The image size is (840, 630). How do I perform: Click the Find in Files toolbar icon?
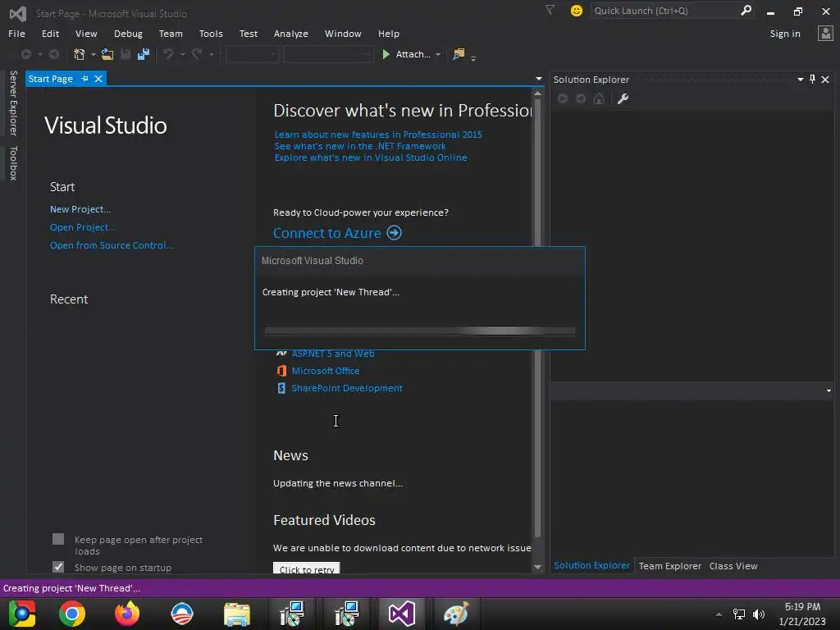point(459,54)
